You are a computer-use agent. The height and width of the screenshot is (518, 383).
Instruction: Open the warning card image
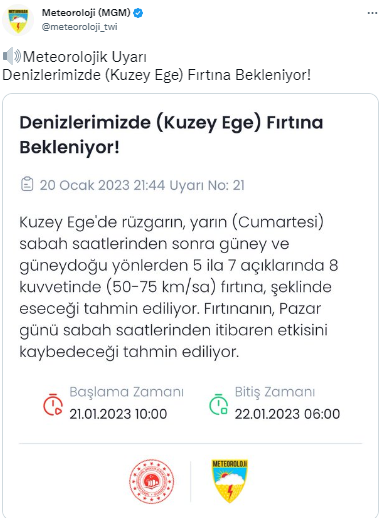coord(190,306)
